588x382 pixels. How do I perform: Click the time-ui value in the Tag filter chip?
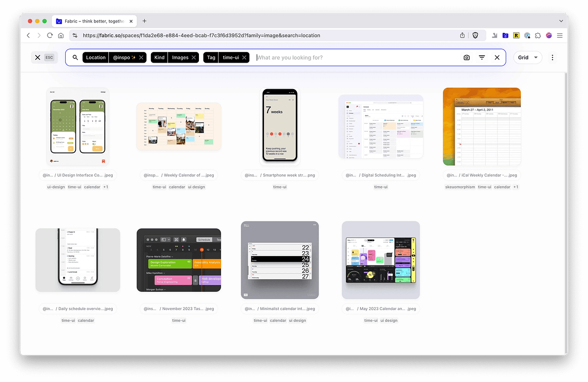[231, 57]
